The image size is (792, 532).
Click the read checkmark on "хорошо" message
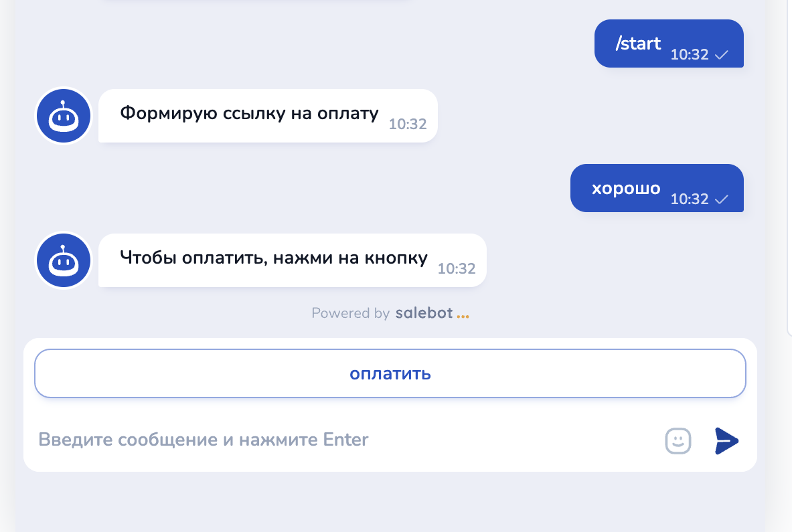pyautogui.click(x=722, y=199)
